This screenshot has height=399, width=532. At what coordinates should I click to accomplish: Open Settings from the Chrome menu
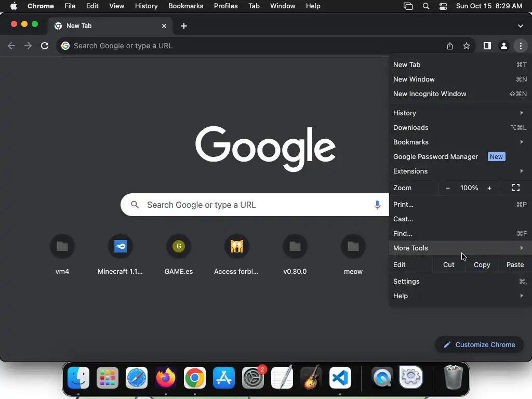(x=460, y=282)
